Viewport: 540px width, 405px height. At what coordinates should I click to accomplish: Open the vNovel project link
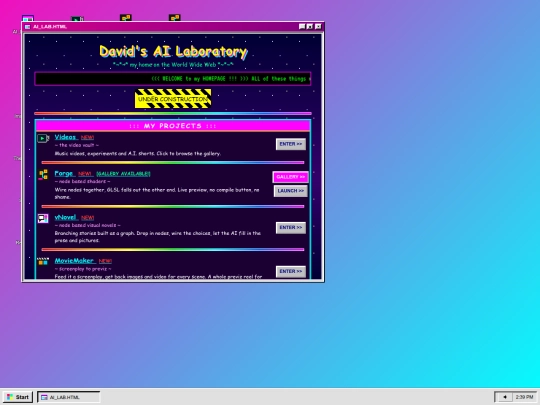[x=65, y=217]
